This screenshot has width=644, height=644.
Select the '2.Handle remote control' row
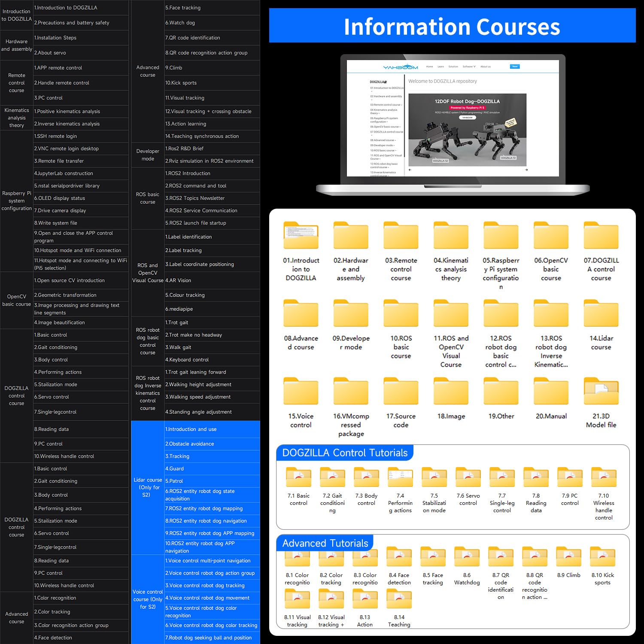click(x=81, y=83)
